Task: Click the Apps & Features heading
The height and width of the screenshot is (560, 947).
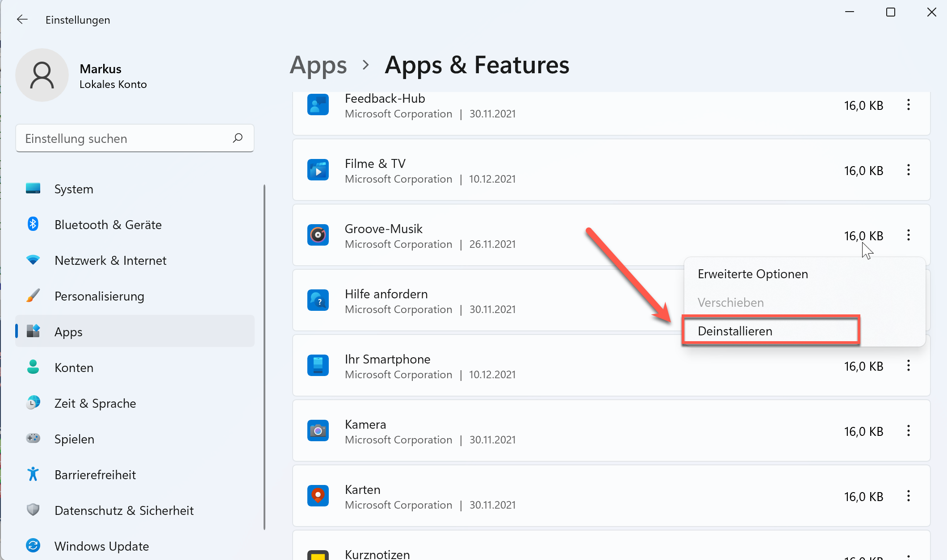Action: pos(477,65)
